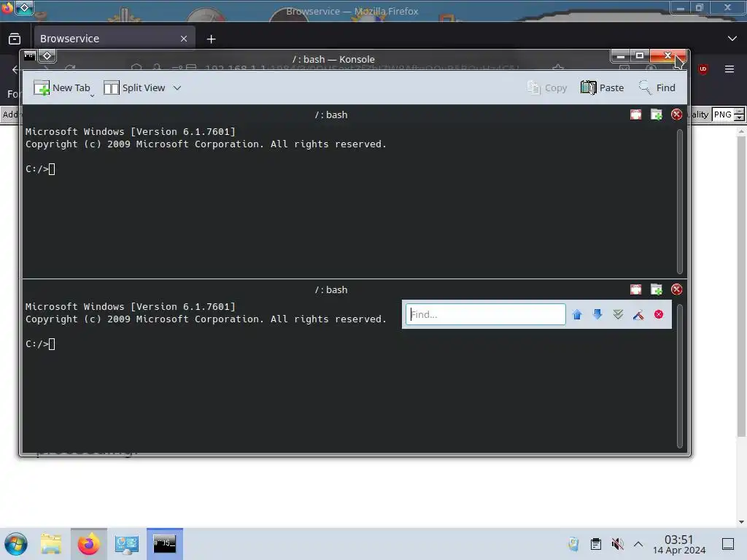Open system settings taskbar icon
The image size is (747, 560).
point(127,544)
